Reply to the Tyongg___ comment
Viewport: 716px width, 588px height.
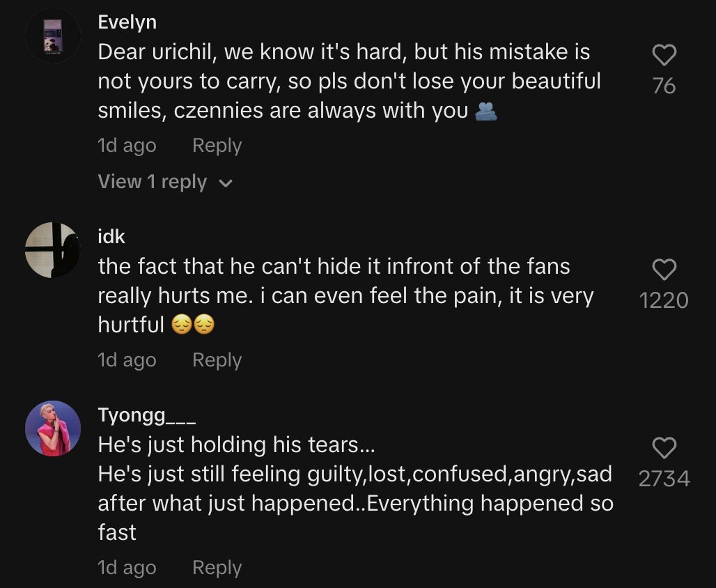point(217,568)
